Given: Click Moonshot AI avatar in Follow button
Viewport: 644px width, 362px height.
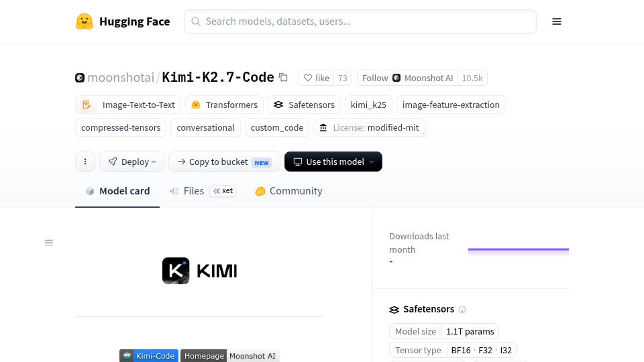Looking at the screenshot, I should 396,78.
